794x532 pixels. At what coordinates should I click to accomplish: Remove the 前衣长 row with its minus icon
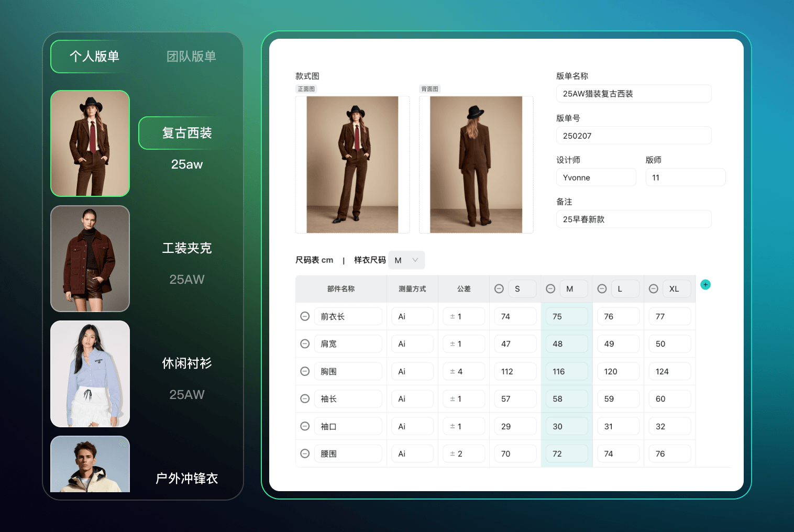[x=305, y=316]
